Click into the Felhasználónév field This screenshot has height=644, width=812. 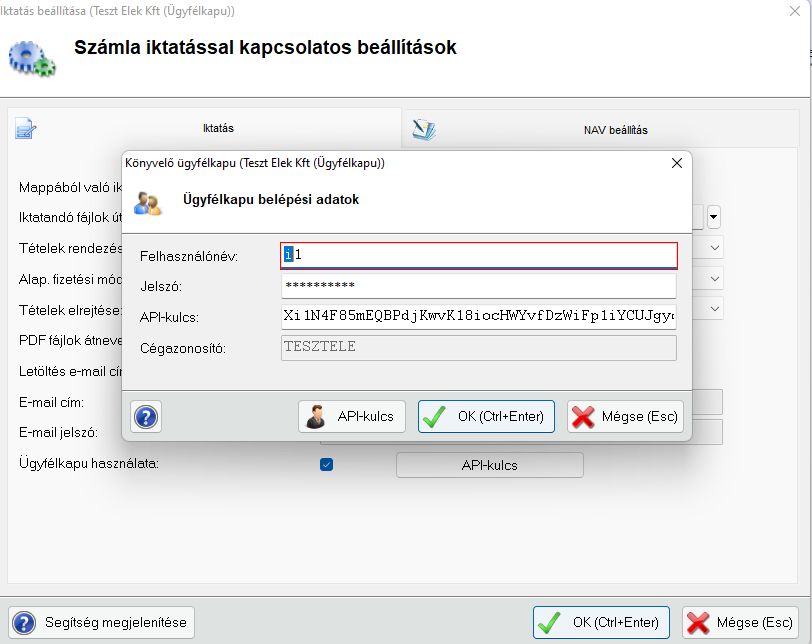pos(479,256)
